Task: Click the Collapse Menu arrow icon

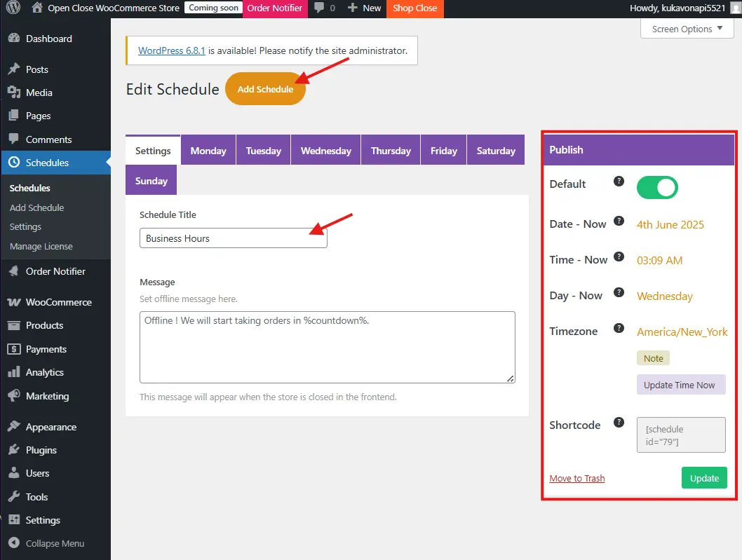Action: tap(14, 543)
